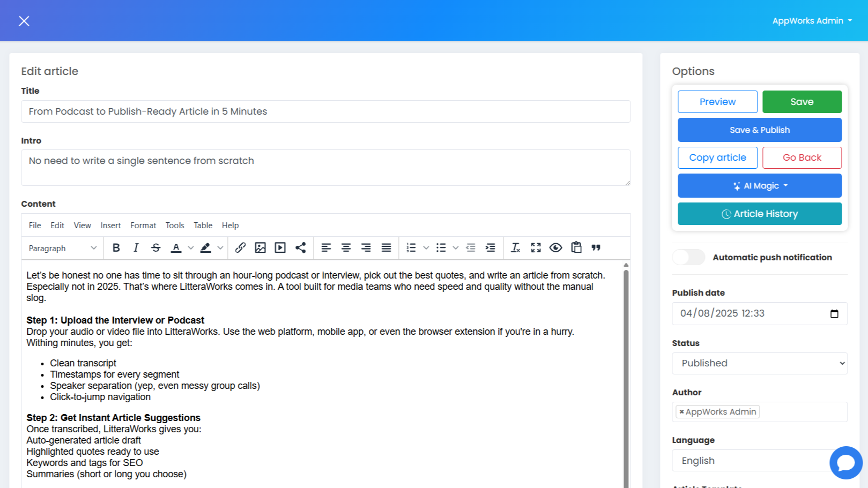Open the insert image tool

pos(260,247)
